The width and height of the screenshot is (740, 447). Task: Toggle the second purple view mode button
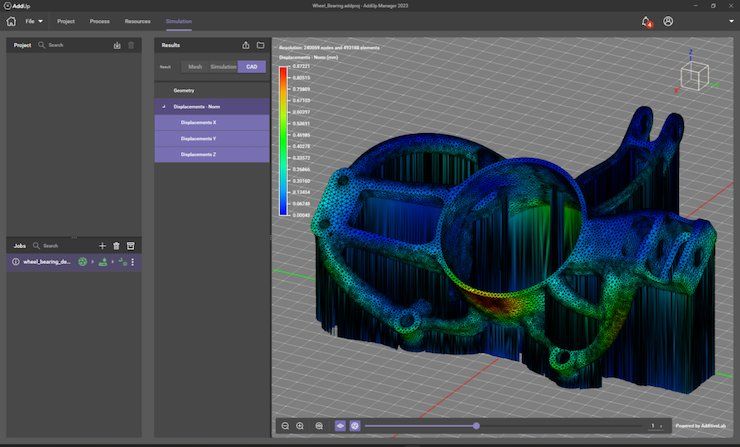tap(355, 426)
